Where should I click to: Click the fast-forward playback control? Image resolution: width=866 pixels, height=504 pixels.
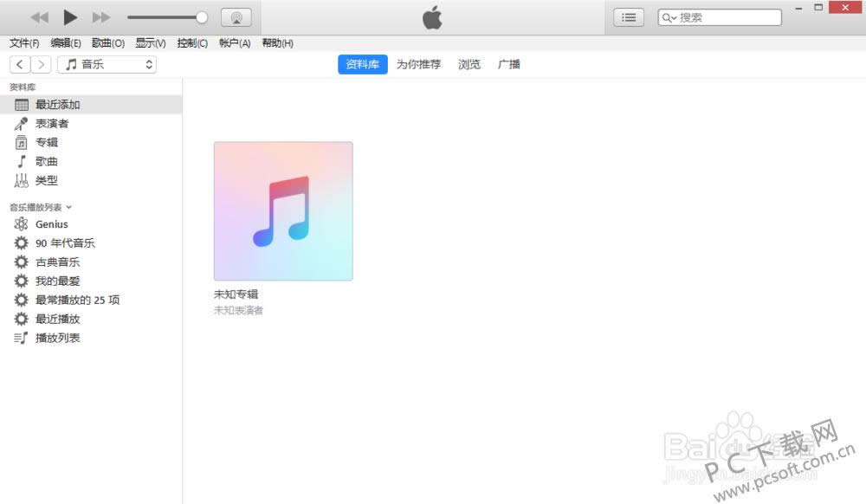(x=101, y=16)
